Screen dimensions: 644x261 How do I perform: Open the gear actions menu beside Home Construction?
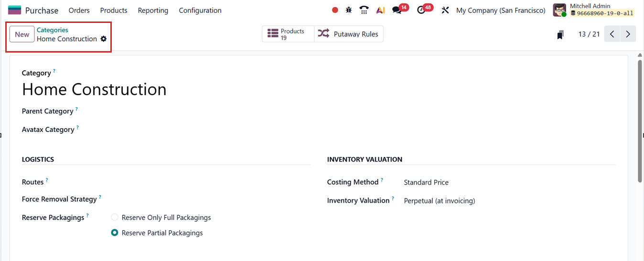(x=104, y=39)
